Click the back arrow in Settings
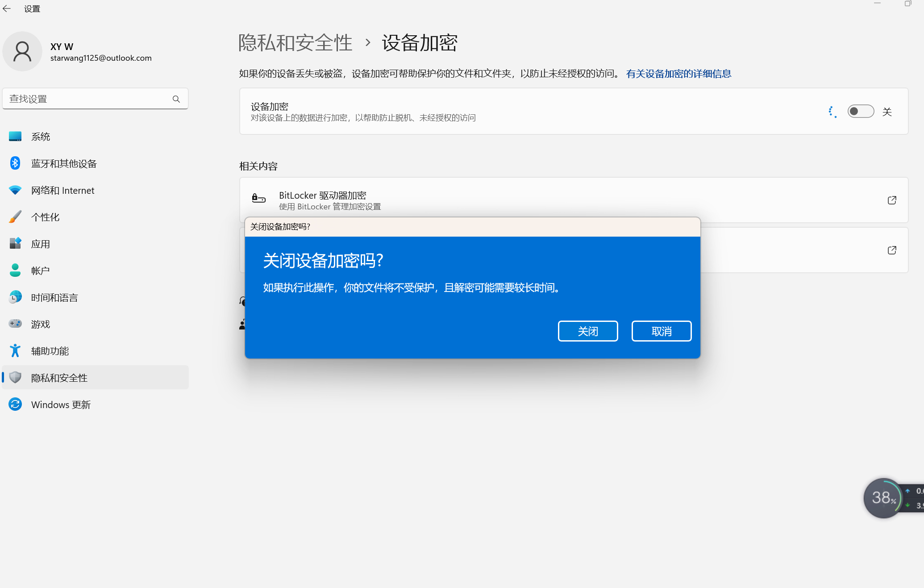The height and width of the screenshot is (588, 924). pos(7,9)
